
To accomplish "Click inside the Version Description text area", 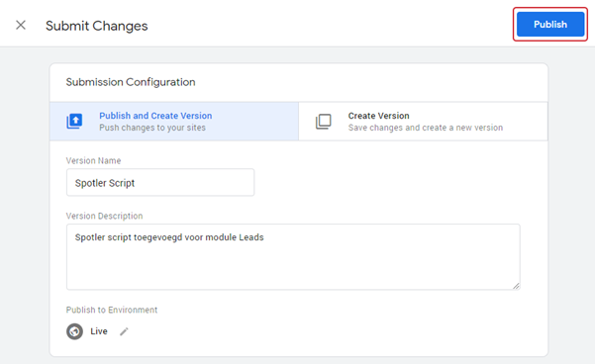I will (x=293, y=257).
